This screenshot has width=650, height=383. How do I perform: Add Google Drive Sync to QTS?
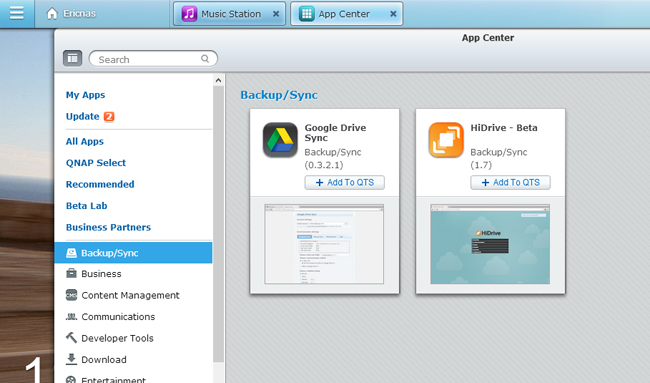click(x=344, y=182)
